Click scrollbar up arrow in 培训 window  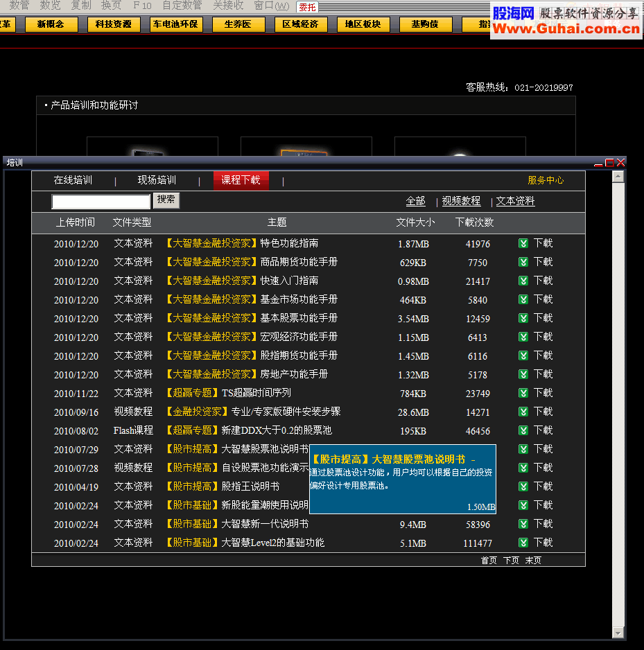click(618, 177)
